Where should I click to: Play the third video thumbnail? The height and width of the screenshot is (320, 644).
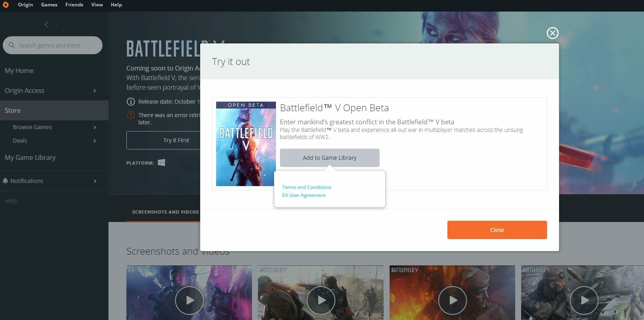pos(453,300)
